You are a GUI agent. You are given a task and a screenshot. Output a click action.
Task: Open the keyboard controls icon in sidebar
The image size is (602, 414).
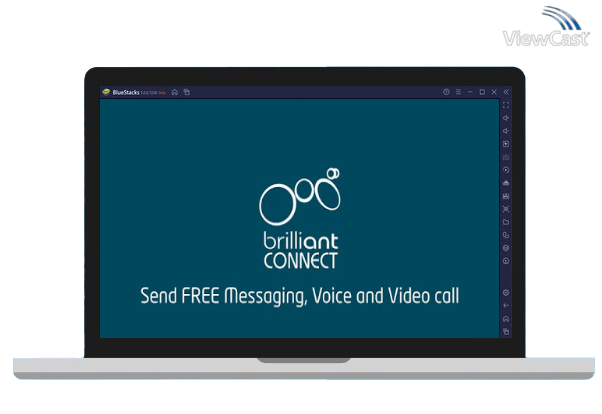[x=506, y=157]
